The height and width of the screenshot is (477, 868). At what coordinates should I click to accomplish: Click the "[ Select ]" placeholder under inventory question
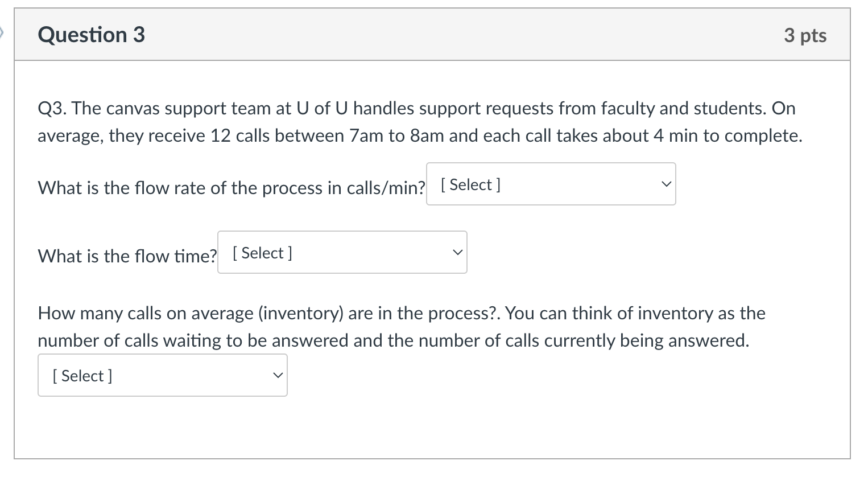coord(82,376)
